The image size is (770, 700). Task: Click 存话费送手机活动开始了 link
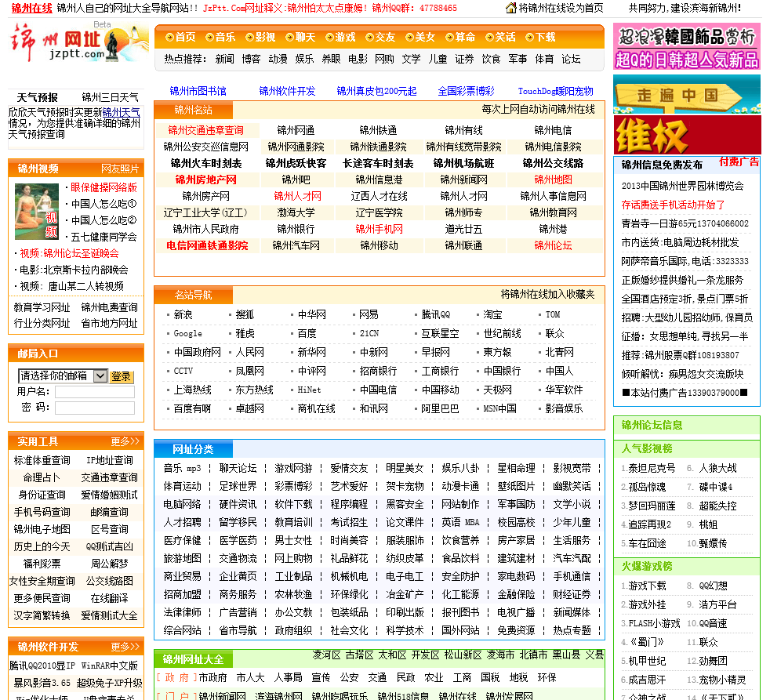(x=673, y=205)
